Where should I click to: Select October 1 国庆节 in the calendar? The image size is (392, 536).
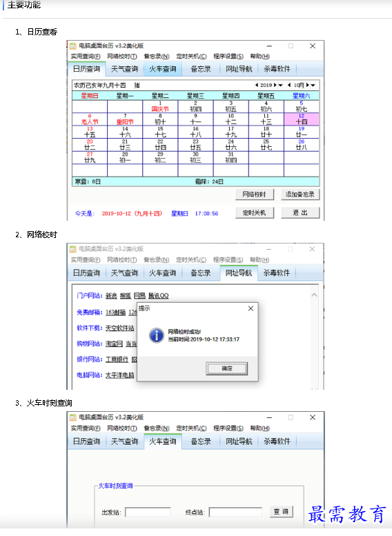point(160,106)
